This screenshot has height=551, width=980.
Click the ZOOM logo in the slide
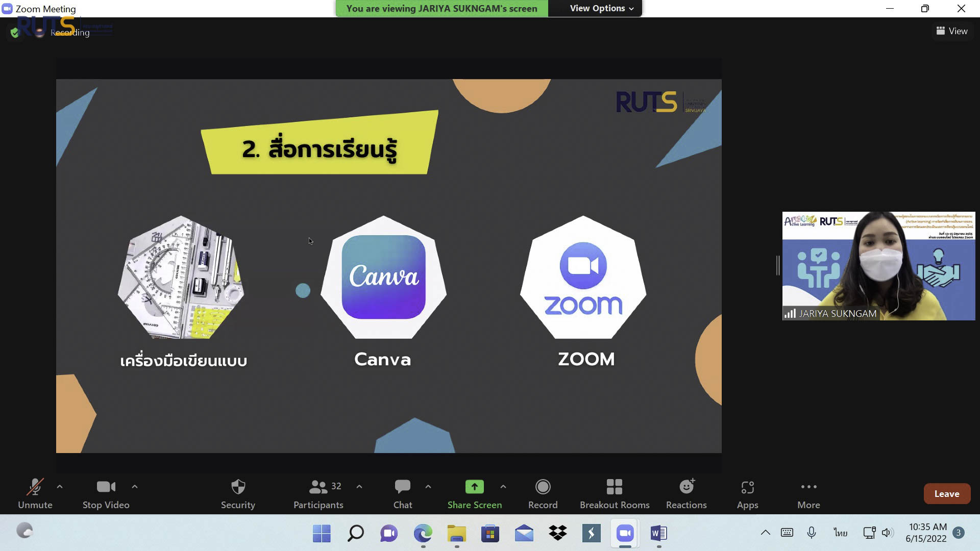583,278
